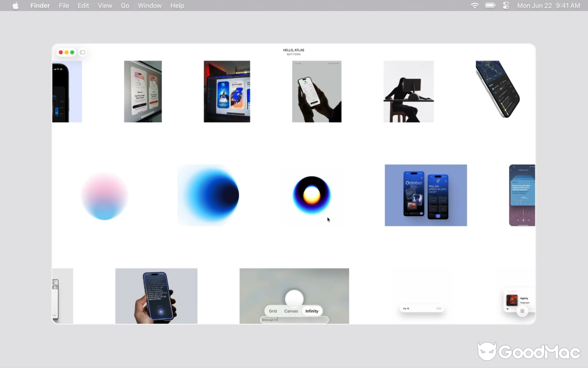Select the pink and blue gradient orb
Viewport: 588px width, 368px height.
pyautogui.click(x=104, y=196)
